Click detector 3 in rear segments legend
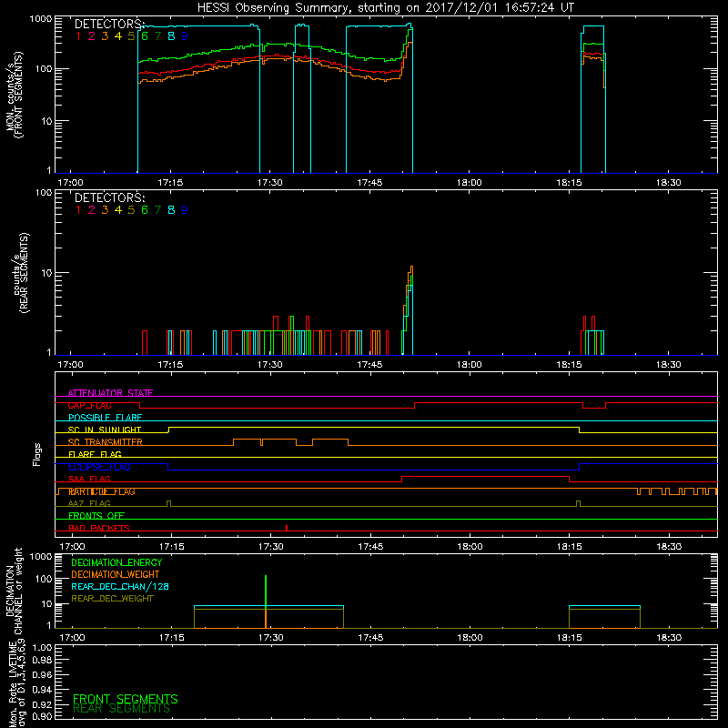728x728 pixels. 105,210
